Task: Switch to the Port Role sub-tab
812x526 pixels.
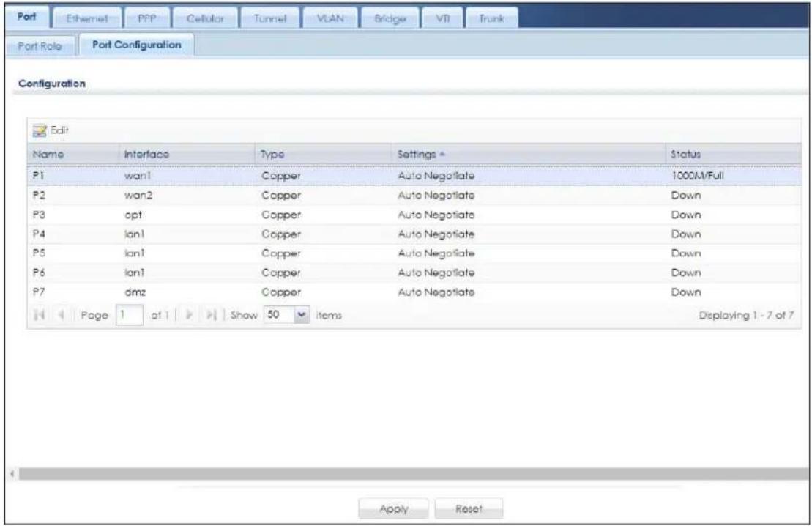Action: point(40,46)
